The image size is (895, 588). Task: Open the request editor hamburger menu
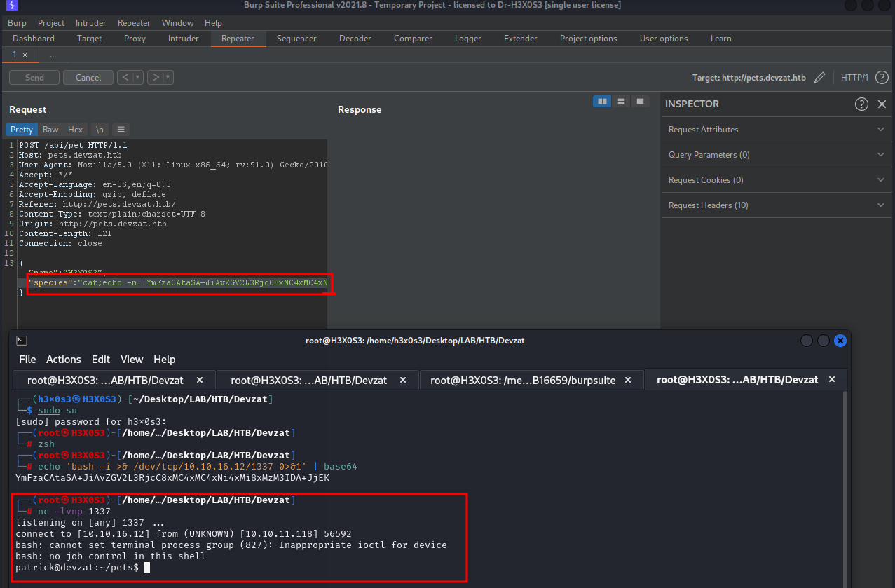121,130
